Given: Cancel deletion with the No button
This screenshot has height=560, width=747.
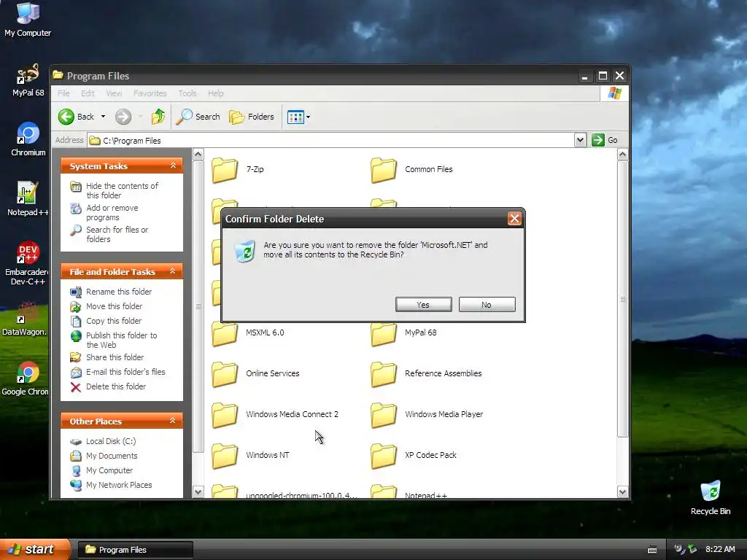Looking at the screenshot, I should (487, 305).
